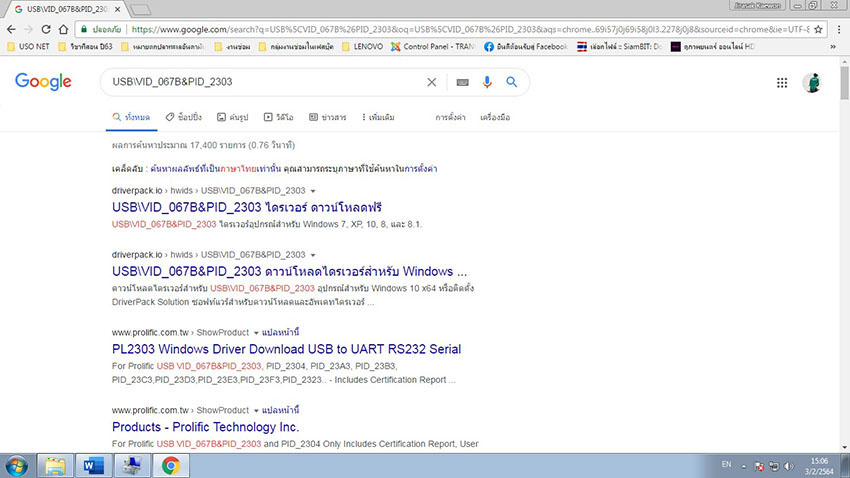Open the third taskbar application icon
The height and width of the screenshot is (478, 850).
point(132,466)
